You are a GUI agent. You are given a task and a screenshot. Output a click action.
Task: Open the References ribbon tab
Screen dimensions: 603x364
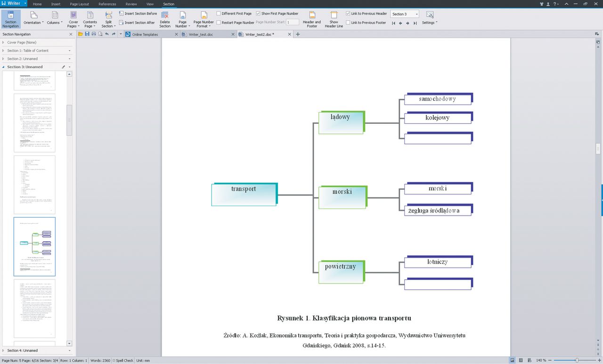coord(107,4)
